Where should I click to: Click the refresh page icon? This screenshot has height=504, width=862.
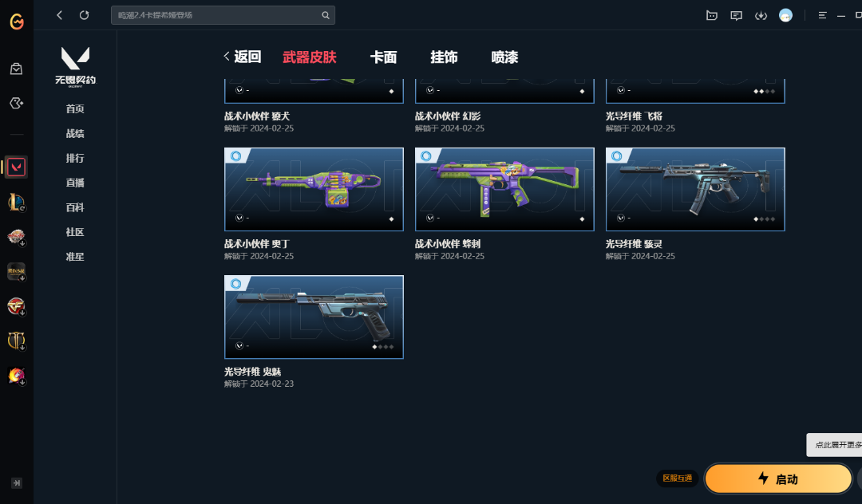(x=84, y=15)
